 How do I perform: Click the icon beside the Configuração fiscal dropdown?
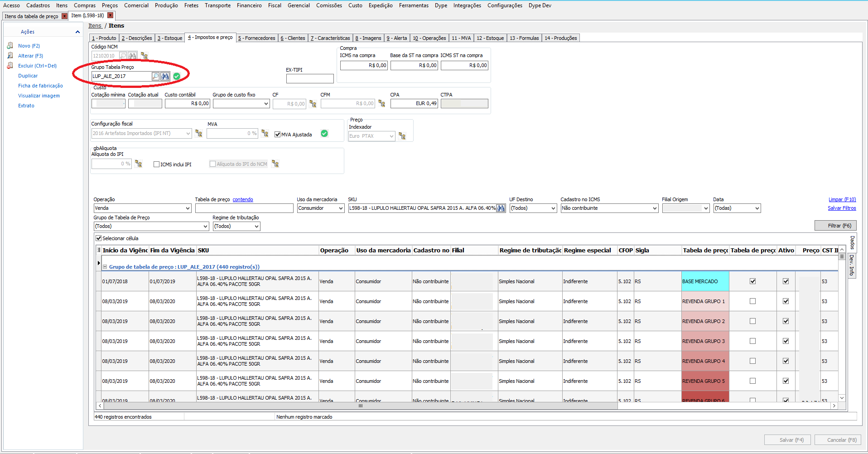click(198, 133)
